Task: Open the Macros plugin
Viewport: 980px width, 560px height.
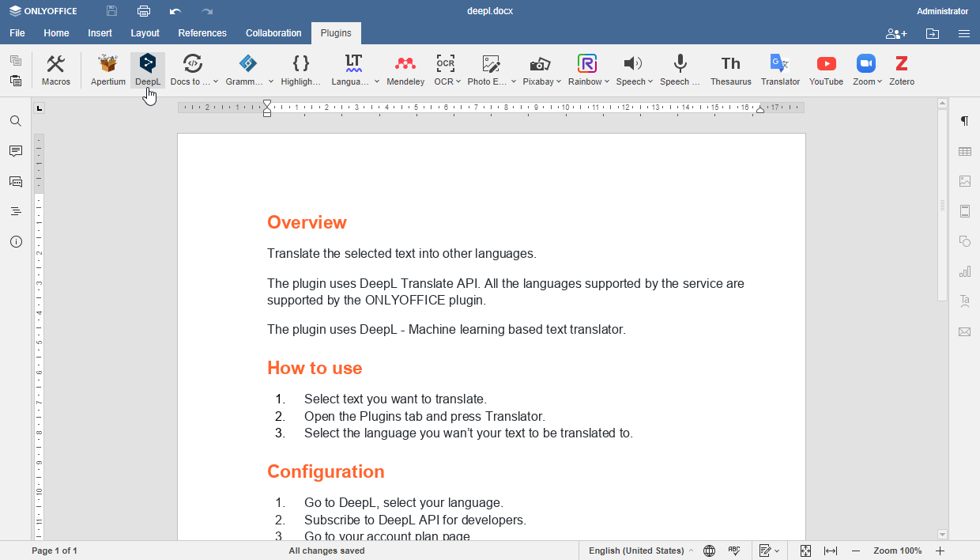Action: (56, 70)
